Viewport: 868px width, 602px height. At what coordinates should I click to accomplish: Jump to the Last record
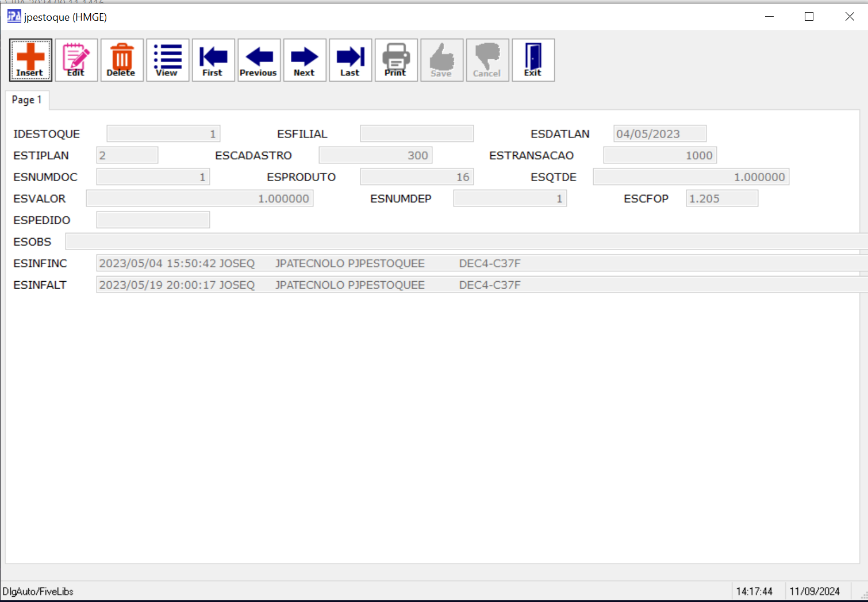(350, 60)
